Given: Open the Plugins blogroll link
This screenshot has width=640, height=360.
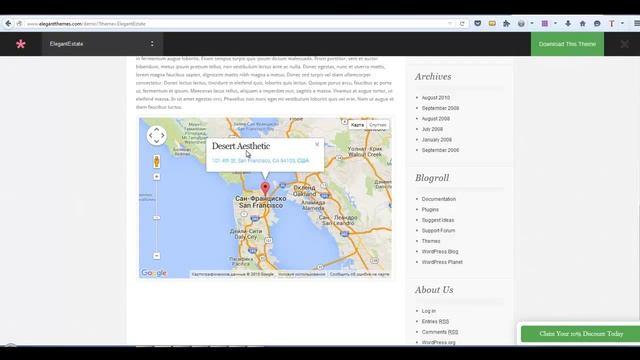Looking at the screenshot, I should (x=430, y=209).
